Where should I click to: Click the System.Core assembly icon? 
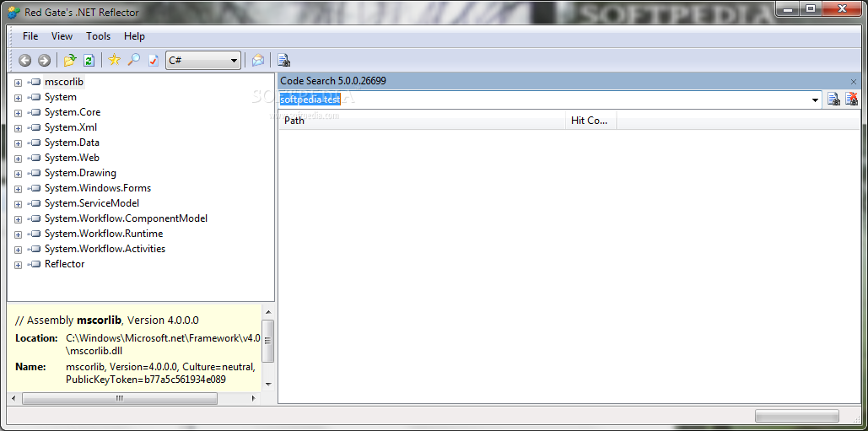tap(35, 112)
